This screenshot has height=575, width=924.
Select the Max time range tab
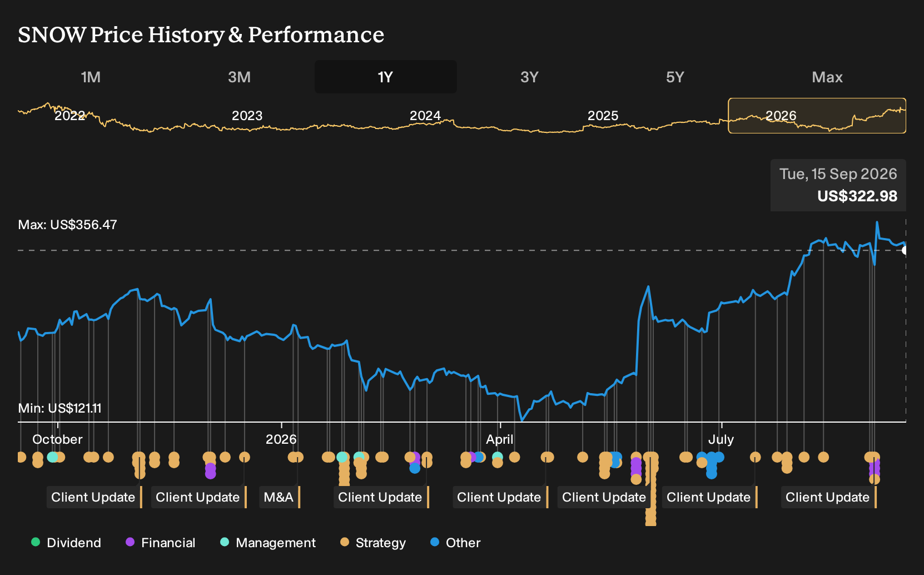(827, 77)
